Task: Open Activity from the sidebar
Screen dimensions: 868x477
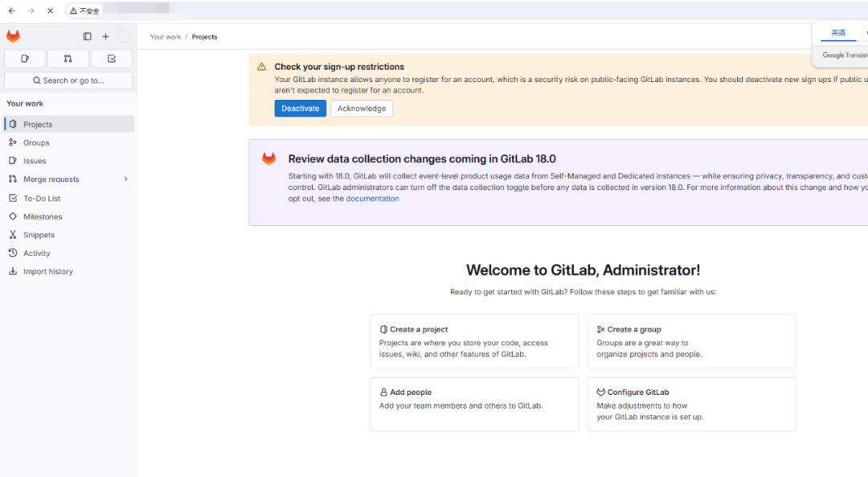Action: pyautogui.click(x=69, y=253)
